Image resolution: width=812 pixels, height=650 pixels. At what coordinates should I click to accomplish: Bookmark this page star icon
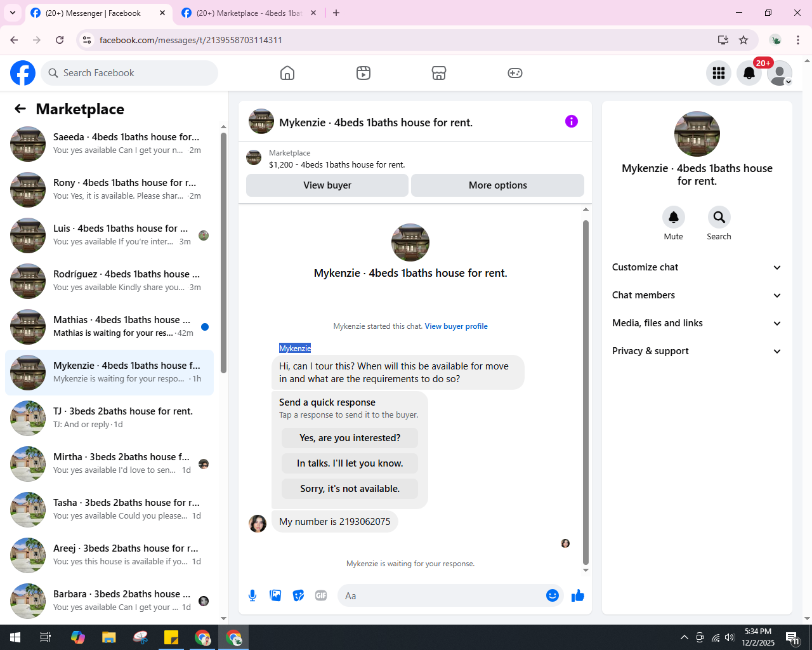[x=743, y=40]
